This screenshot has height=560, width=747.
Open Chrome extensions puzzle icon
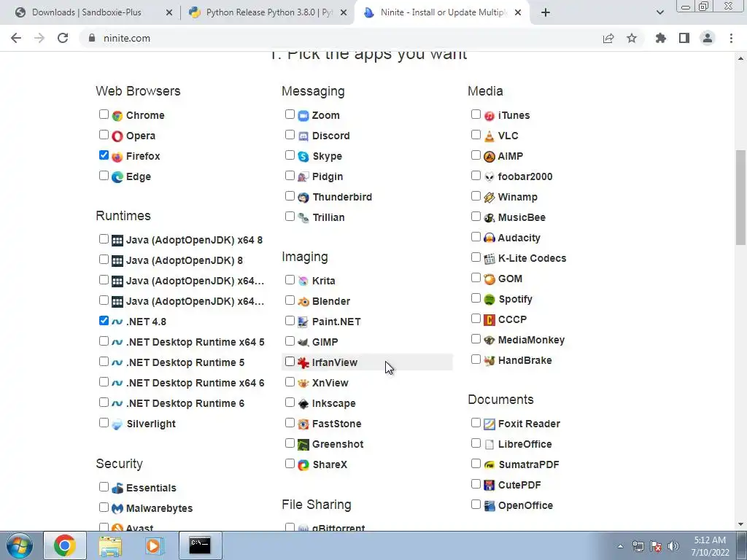[660, 38]
